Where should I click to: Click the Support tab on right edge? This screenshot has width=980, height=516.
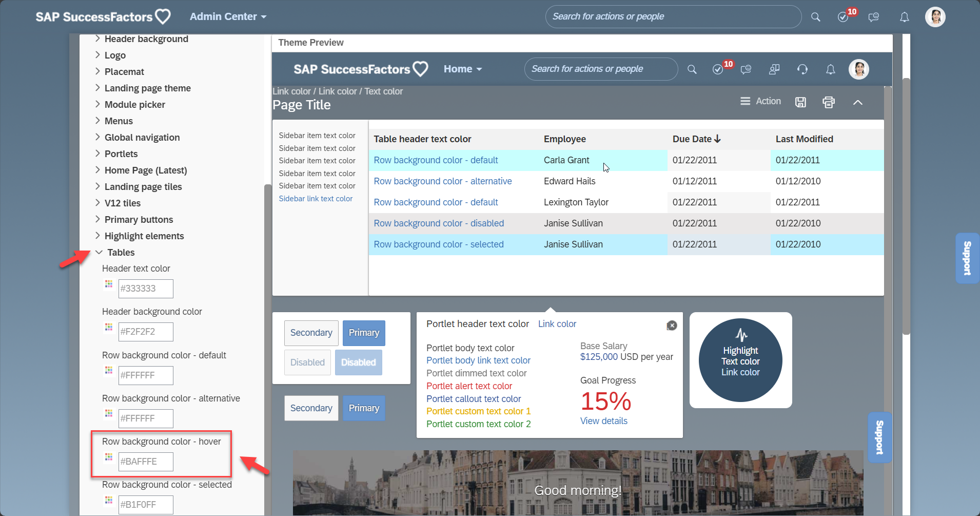[x=968, y=258]
